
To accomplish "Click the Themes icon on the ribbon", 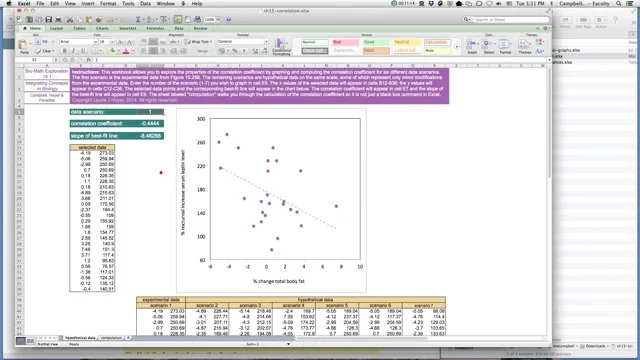I will pos(524,46).
